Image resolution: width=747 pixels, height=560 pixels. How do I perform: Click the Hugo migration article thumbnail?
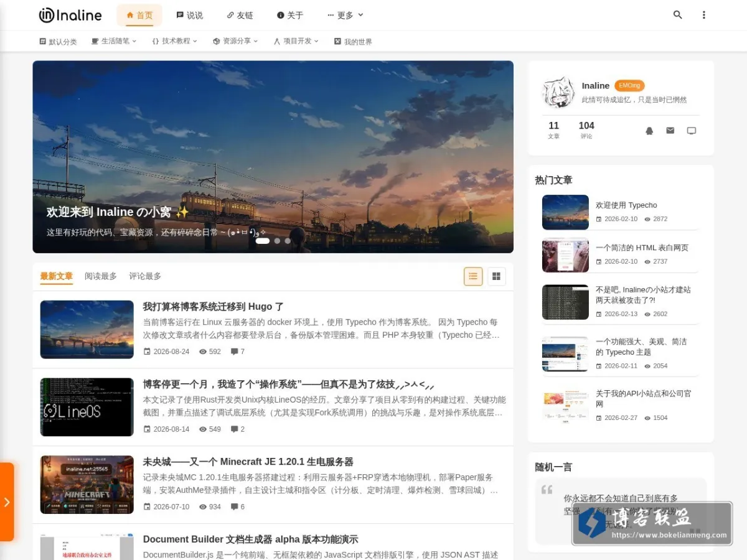coord(87,329)
